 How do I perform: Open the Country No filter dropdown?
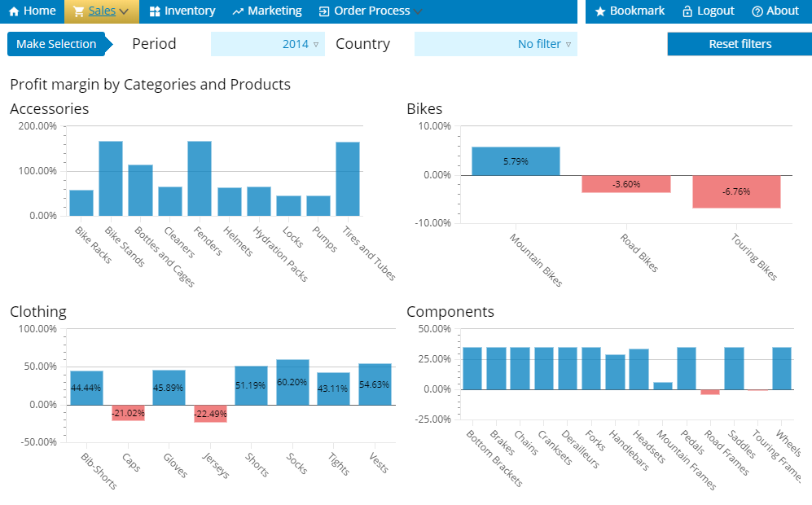click(x=495, y=44)
